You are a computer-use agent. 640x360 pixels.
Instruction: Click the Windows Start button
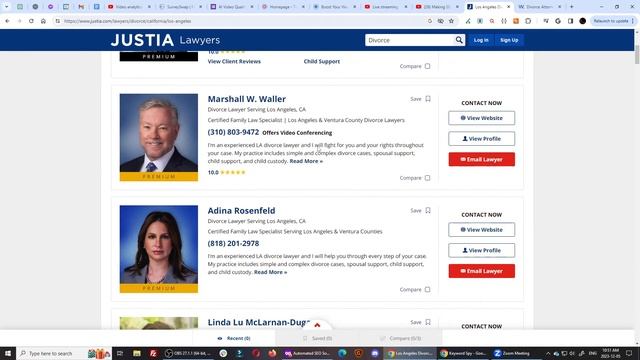click(8, 353)
